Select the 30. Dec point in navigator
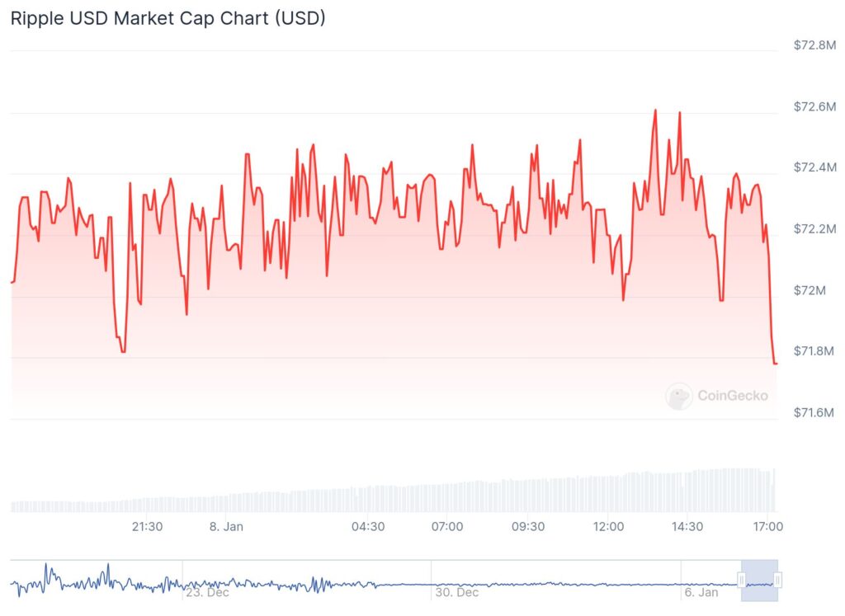 tap(456, 592)
